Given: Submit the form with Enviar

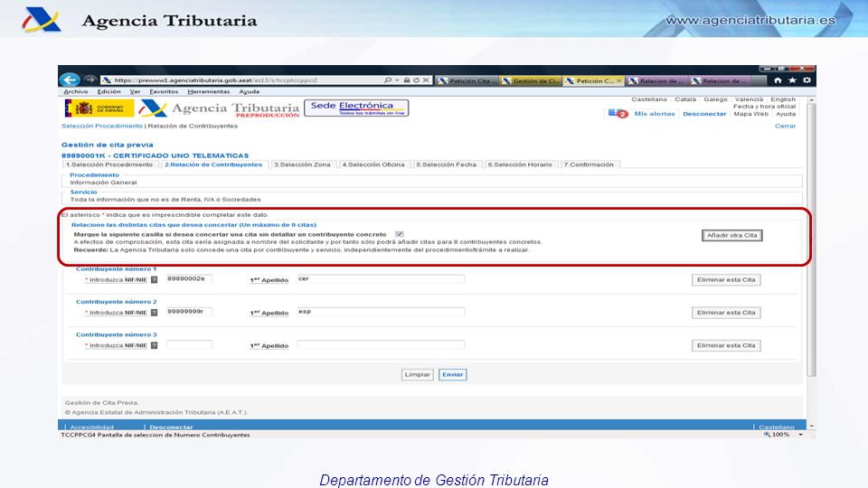Looking at the screenshot, I should point(452,374).
